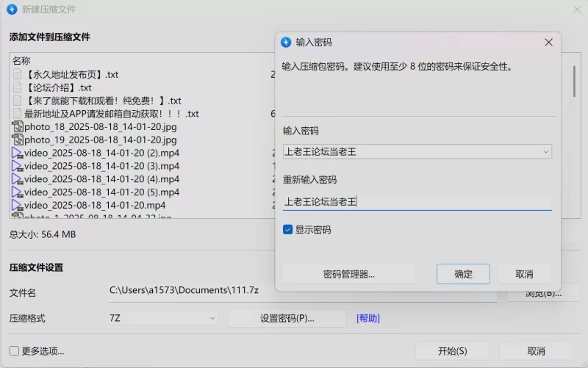The height and width of the screenshot is (368, 588).
Task: Click video icon of video_2025-08-18_14-01-20 (2).mp4
Action: pyautogui.click(x=17, y=153)
